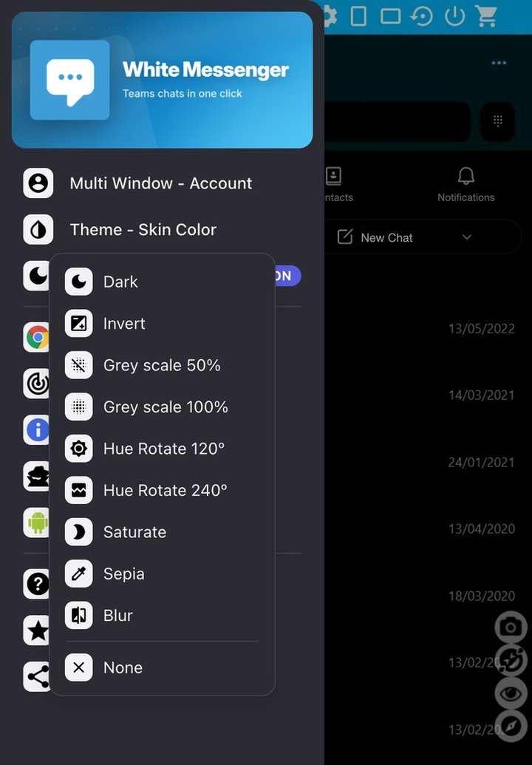Click the Hue Rotate 240° image icon

click(78, 490)
